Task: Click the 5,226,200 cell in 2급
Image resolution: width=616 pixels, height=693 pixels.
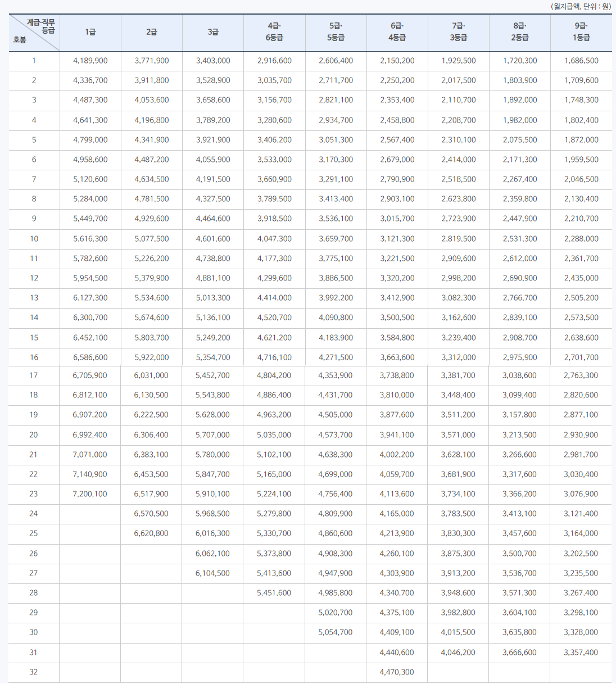Action: (x=152, y=259)
